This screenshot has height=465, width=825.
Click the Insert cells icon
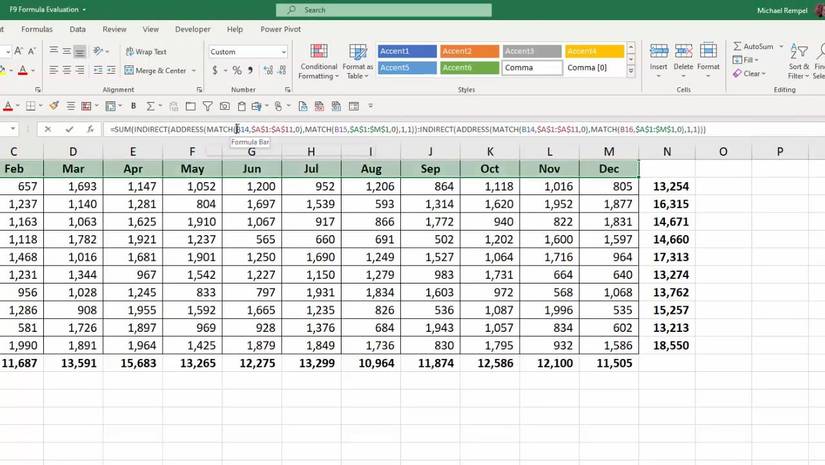click(658, 52)
